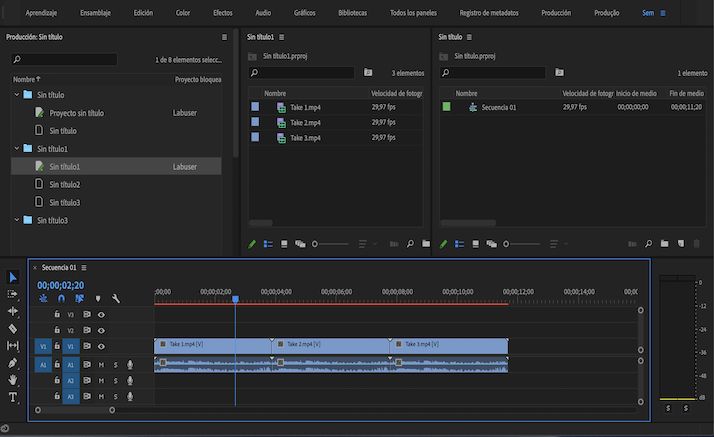Screen dimensions: 714x437
Task: Click New Item icon in Sin título panel
Action: point(681,244)
